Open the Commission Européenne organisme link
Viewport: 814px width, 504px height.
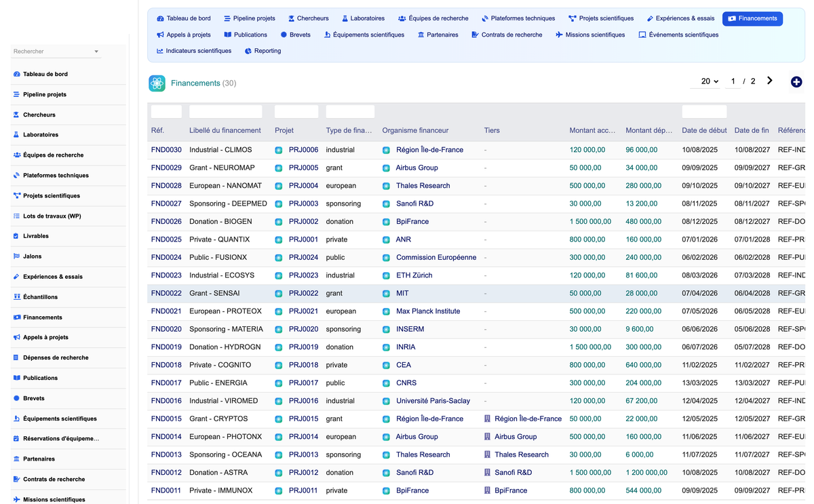click(436, 257)
